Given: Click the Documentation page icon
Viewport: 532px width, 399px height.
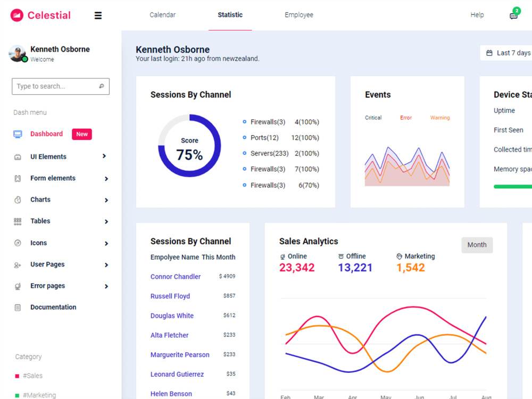Looking at the screenshot, I should coord(18,307).
